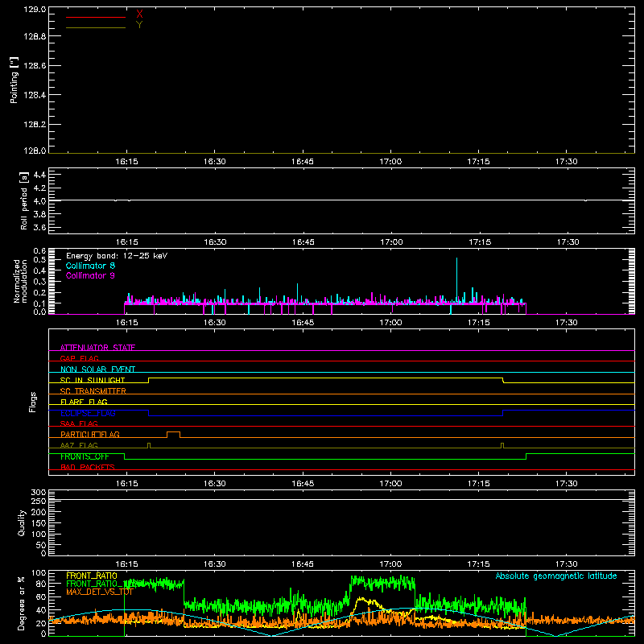Click the 'Quality' axis title
This screenshot has width=644, height=644.
[x=22, y=522]
